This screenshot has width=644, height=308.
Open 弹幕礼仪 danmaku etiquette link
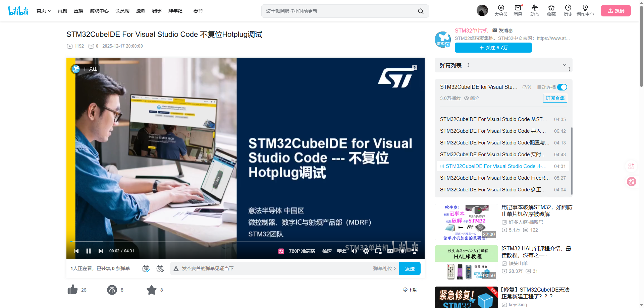point(384,268)
